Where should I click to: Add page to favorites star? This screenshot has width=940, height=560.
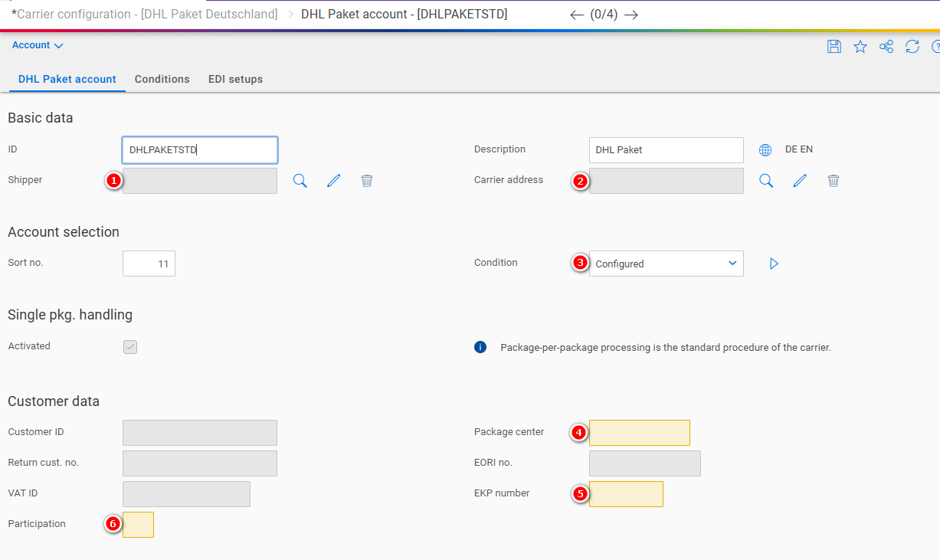(x=860, y=47)
